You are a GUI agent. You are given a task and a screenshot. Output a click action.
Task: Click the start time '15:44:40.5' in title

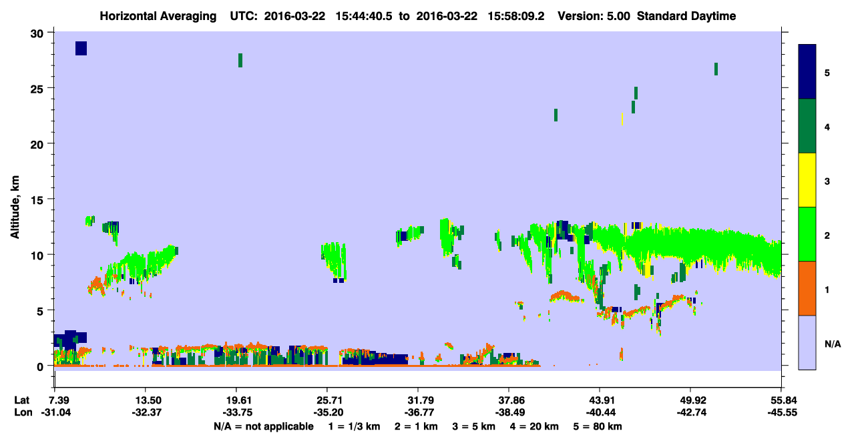(x=365, y=16)
